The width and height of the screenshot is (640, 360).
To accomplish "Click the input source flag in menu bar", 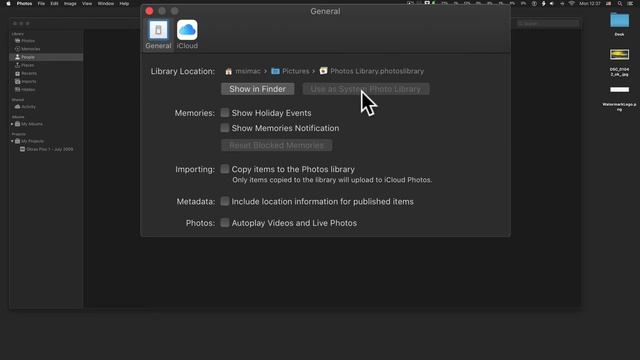I will tap(609, 4).
